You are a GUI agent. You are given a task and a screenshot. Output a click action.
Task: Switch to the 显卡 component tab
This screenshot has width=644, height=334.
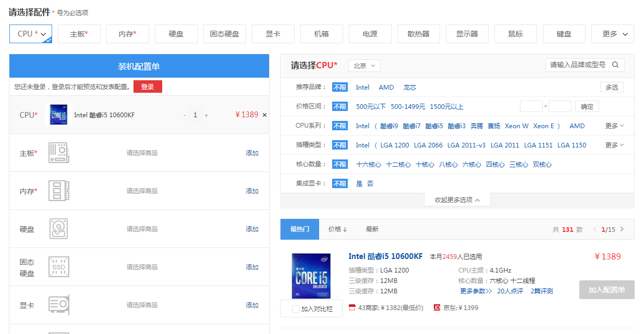tap(273, 34)
